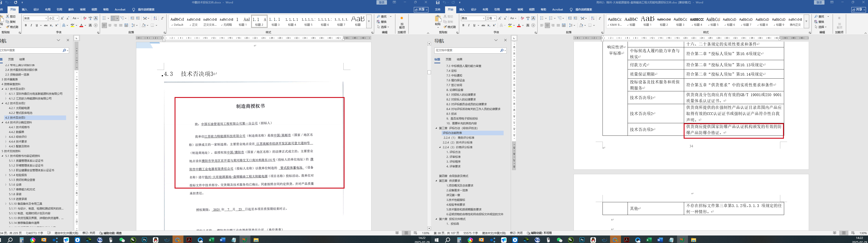Image resolution: width=868 pixels, height=243 pixels.
Task: Expand the 4.1.1 深圳市晶日光电 heading in navigation
Action: pyautogui.click(x=6, y=94)
